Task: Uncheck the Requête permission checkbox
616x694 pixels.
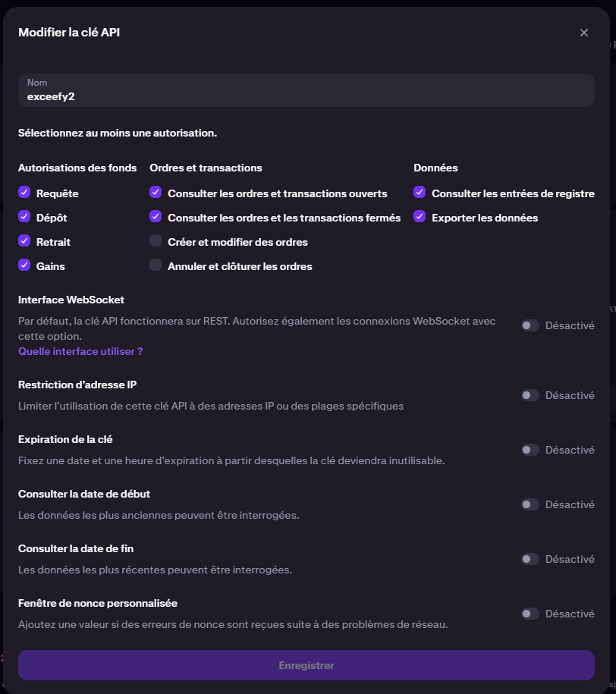Action: tap(24, 193)
